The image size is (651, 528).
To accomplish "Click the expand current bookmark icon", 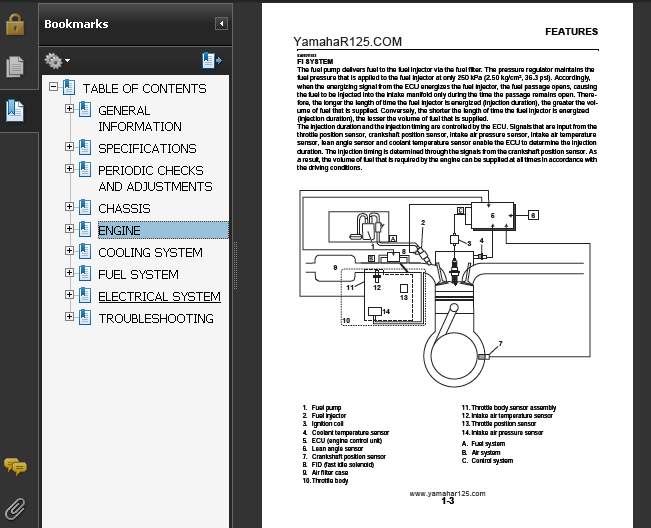I will coord(211,61).
